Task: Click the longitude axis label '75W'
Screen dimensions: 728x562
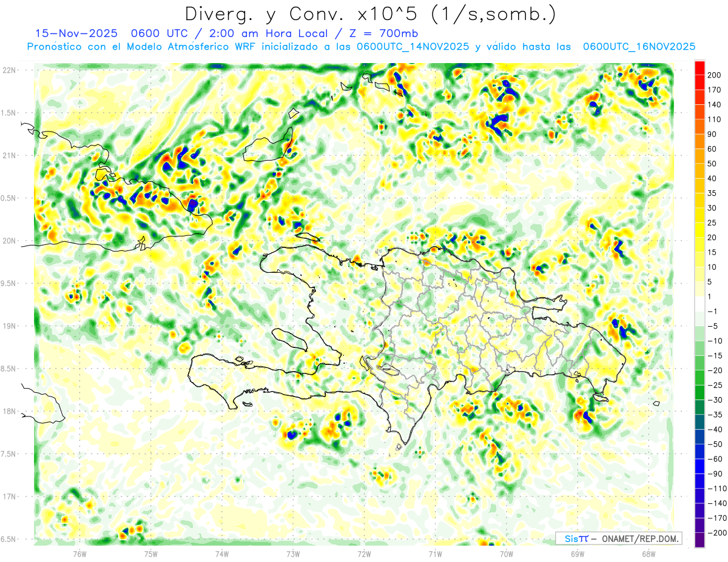Action: pos(151,554)
